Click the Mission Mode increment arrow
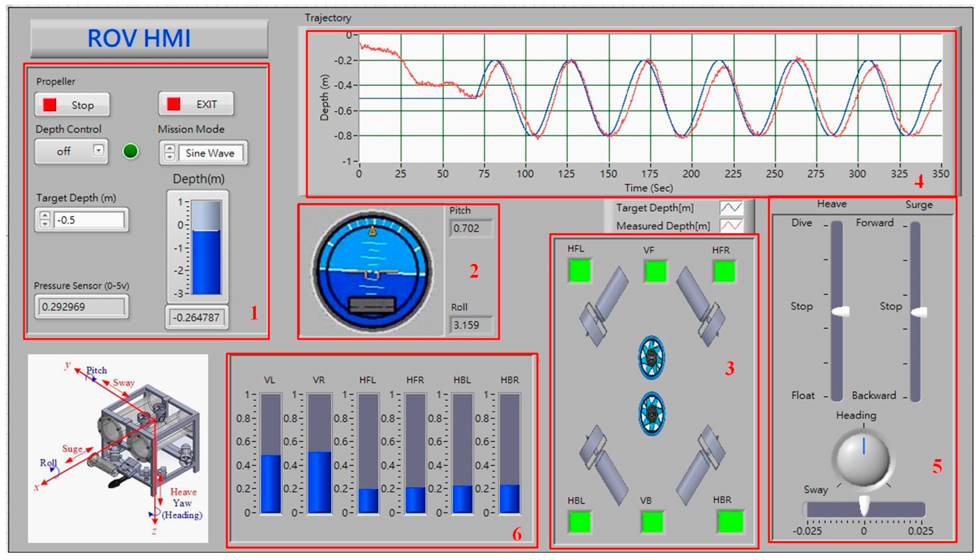 tap(170, 148)
